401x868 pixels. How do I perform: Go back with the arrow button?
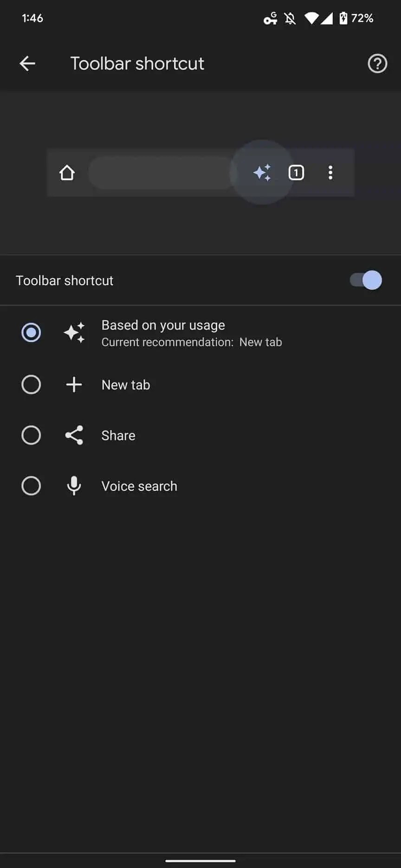(27, 64)
